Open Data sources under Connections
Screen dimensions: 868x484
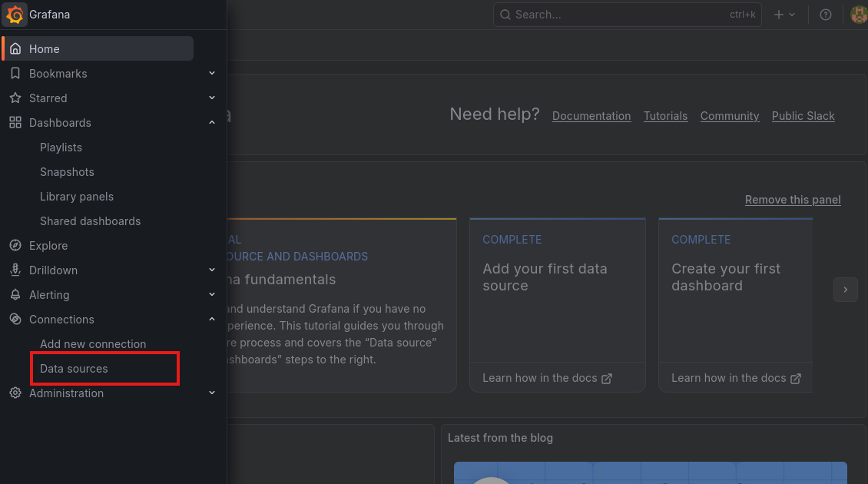74,368
